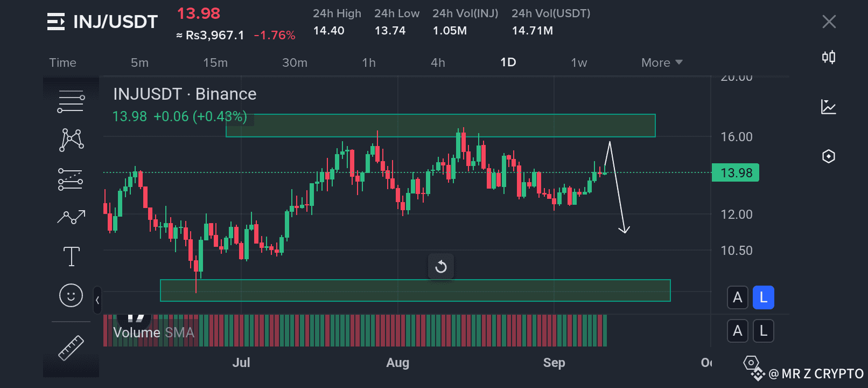Open the hexagon chart settings icon
Image resolution: width=868 pixels, height=388 pixels.
click(829, 156)
